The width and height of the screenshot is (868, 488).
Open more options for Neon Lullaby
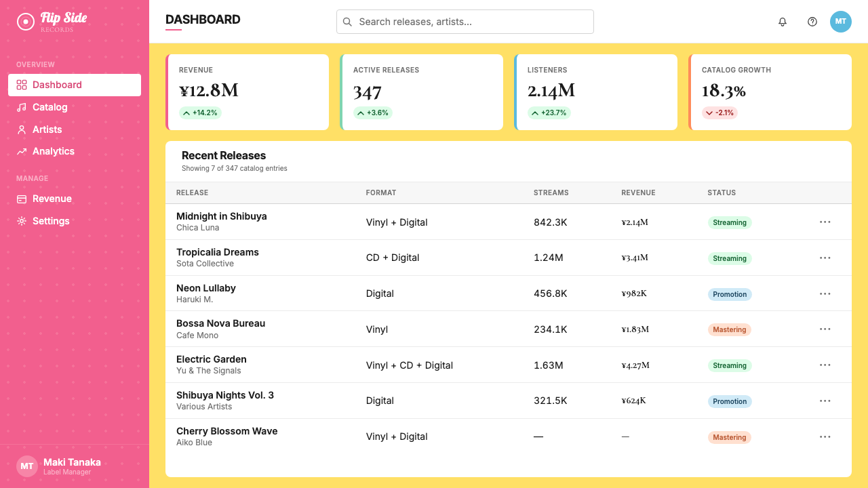point(825,294)
